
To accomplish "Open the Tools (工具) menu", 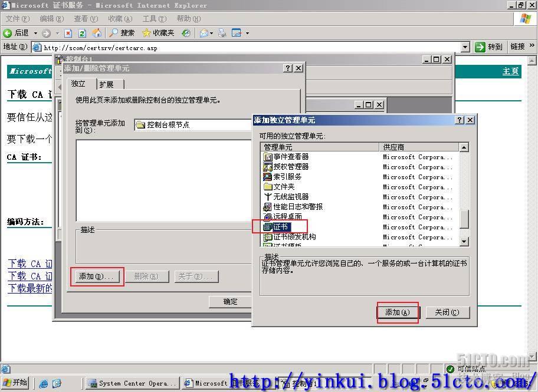I will 155,19.
